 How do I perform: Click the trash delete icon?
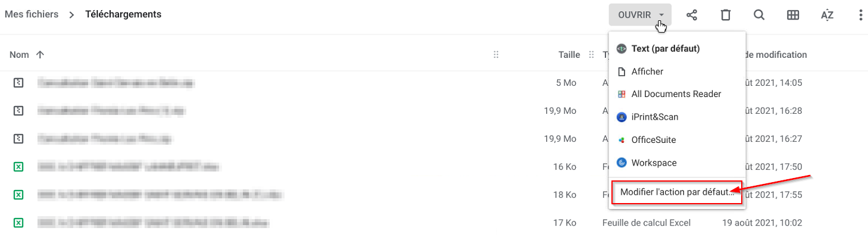(x=726, y=15)
